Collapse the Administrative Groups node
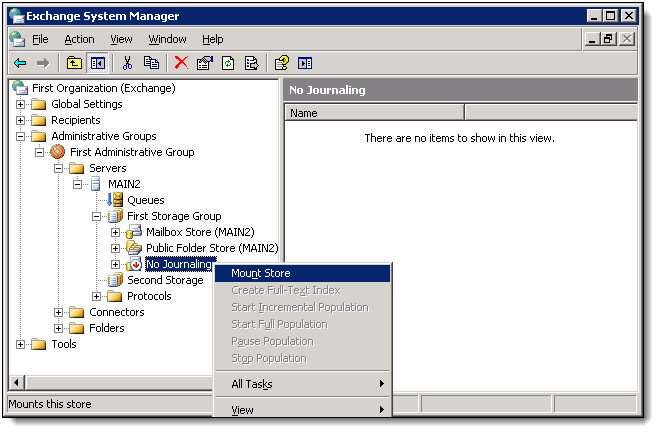 pyautogui.click(x=20, y=136)
